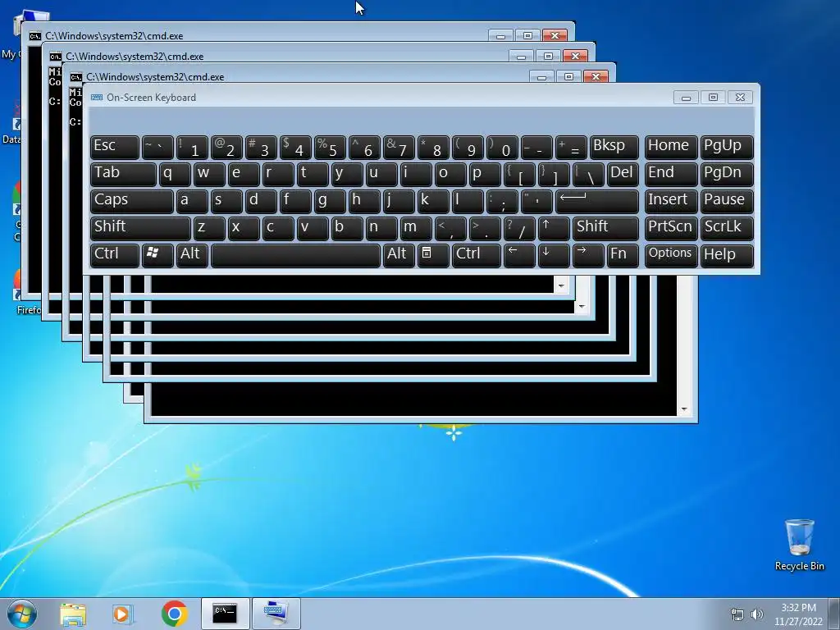Select the cmd.exe taskbar button
840x630 pixels.
pos(225,614)
